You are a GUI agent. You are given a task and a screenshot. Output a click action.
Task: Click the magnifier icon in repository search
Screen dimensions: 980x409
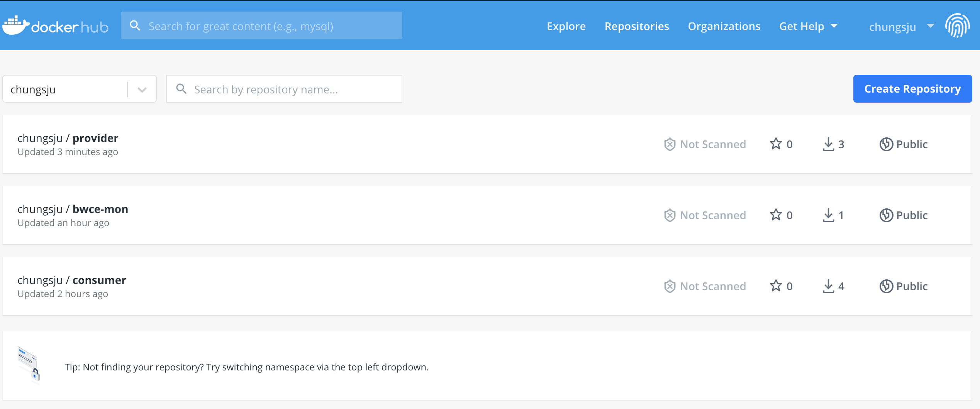[x=181, y=89]
